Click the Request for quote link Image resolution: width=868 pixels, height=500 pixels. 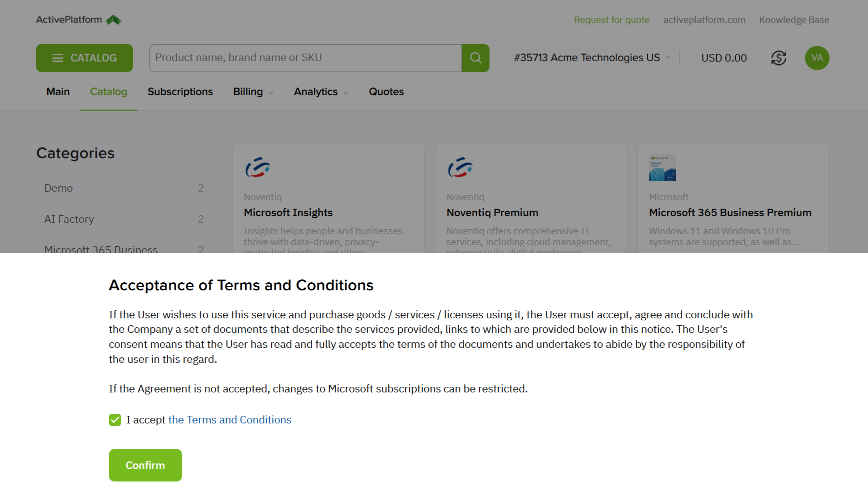611,20
